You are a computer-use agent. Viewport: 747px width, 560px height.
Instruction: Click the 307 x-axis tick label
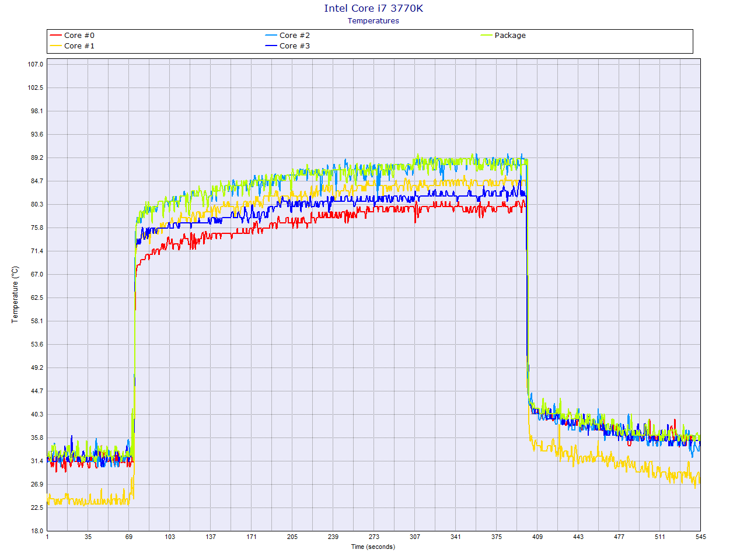[415, 537]
